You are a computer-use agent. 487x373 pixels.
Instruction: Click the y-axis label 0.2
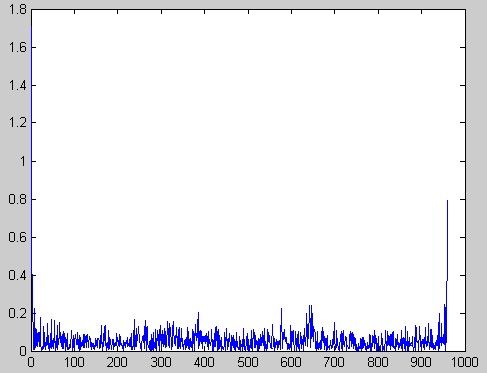tap(18, 313)
